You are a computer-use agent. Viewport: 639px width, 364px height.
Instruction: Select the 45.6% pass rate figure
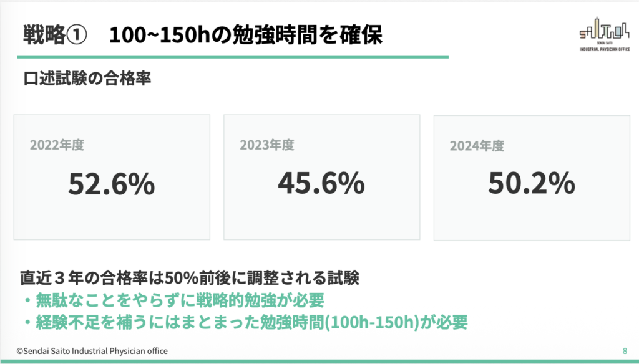(321, 183)
